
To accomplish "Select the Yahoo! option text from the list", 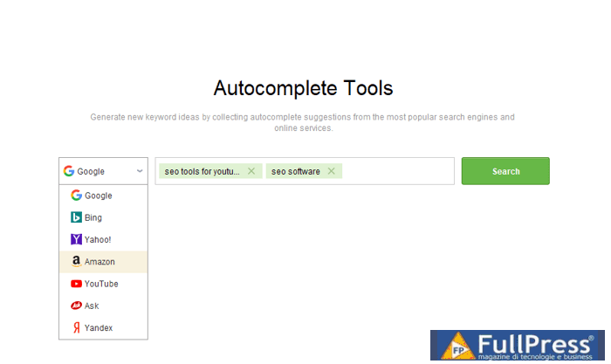I will 98,239.
